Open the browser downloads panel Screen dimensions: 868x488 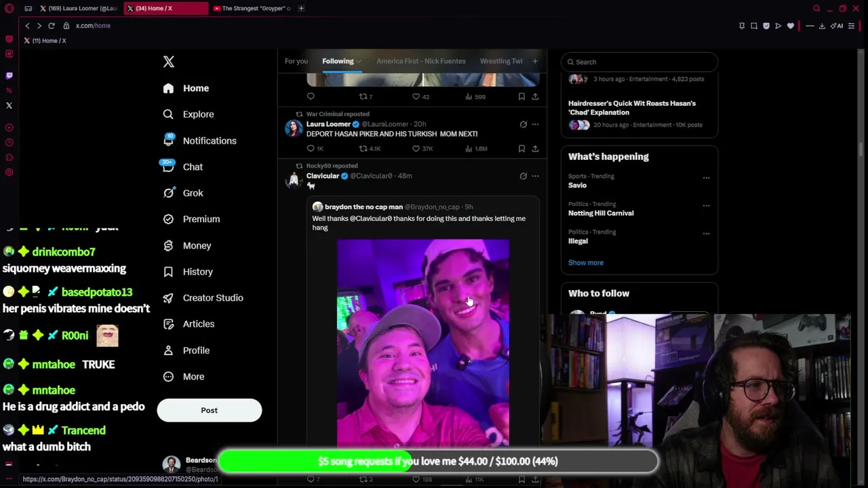point(822,26)
